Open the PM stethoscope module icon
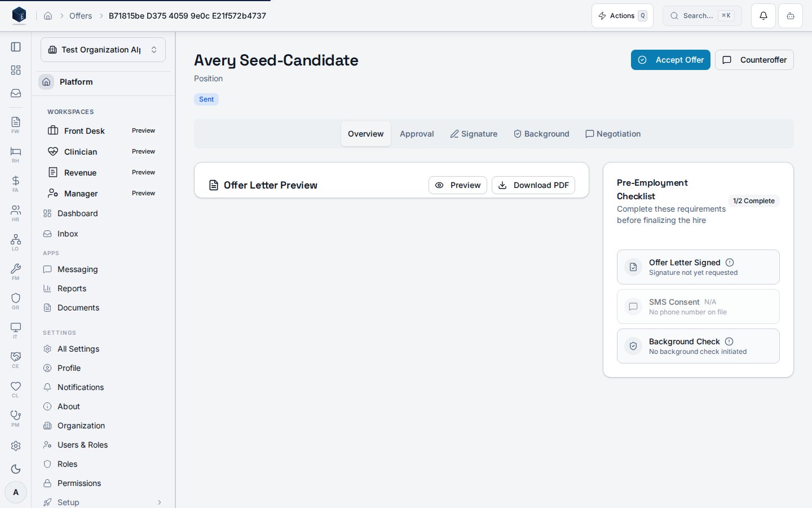Screen dimensions: 812x508 click(16, 418)
